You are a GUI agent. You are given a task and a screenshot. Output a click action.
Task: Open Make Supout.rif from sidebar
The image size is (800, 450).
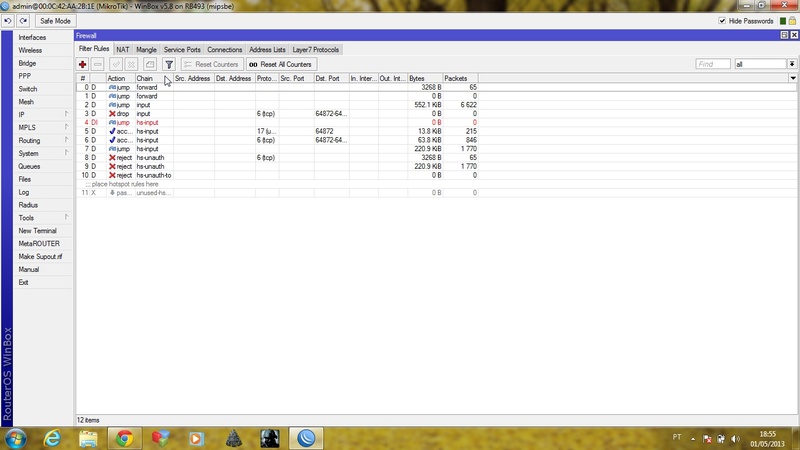tap(43, 256)
